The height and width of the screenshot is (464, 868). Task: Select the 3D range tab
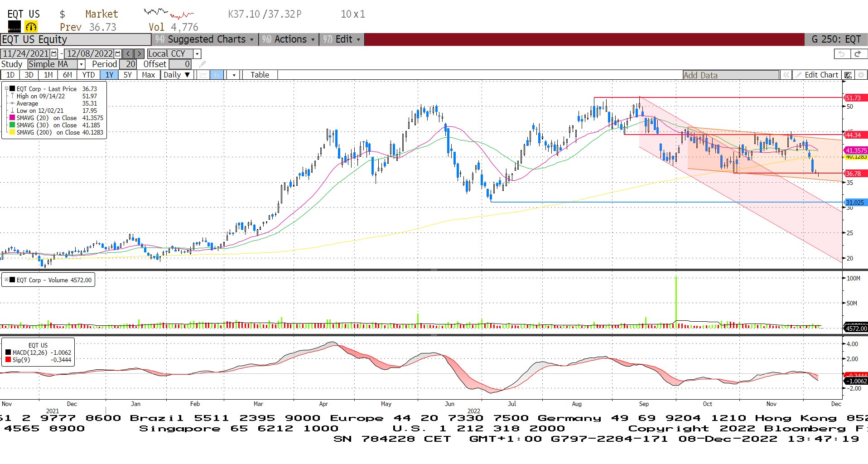(29, 75)
